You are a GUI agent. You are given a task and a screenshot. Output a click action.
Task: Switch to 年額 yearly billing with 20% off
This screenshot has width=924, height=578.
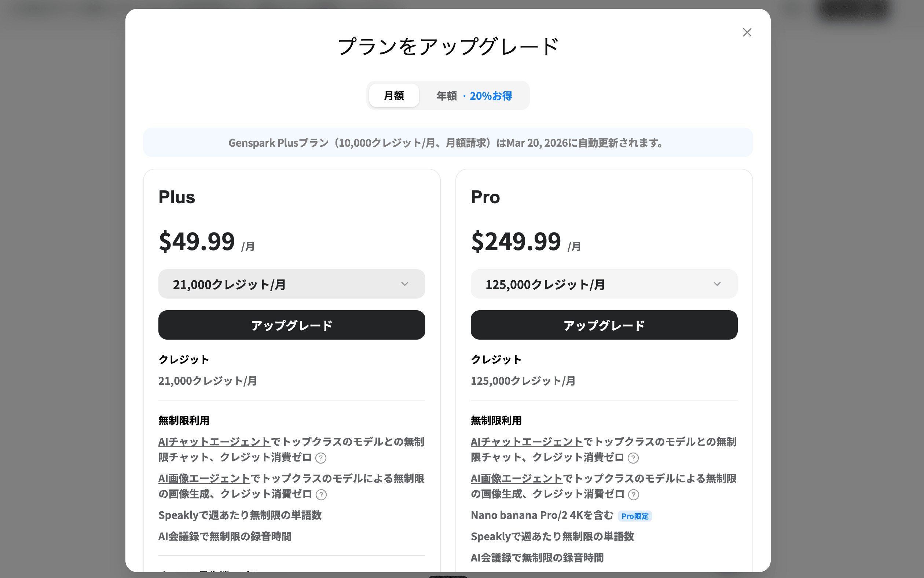click(x=474, y=96)
